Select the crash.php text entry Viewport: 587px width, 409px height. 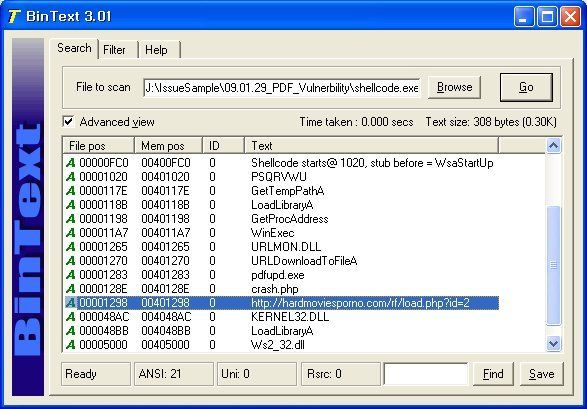[x=275, y=289]
